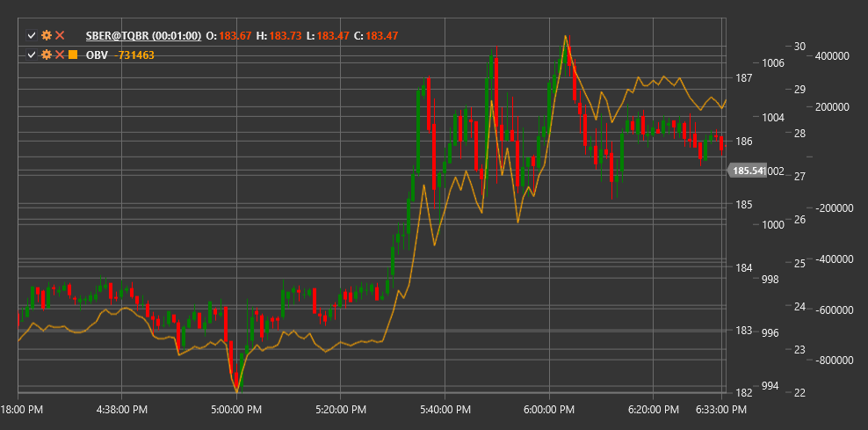Click the 184 price axis label
This screenshot has height=430, width=868.
(742, 267)
